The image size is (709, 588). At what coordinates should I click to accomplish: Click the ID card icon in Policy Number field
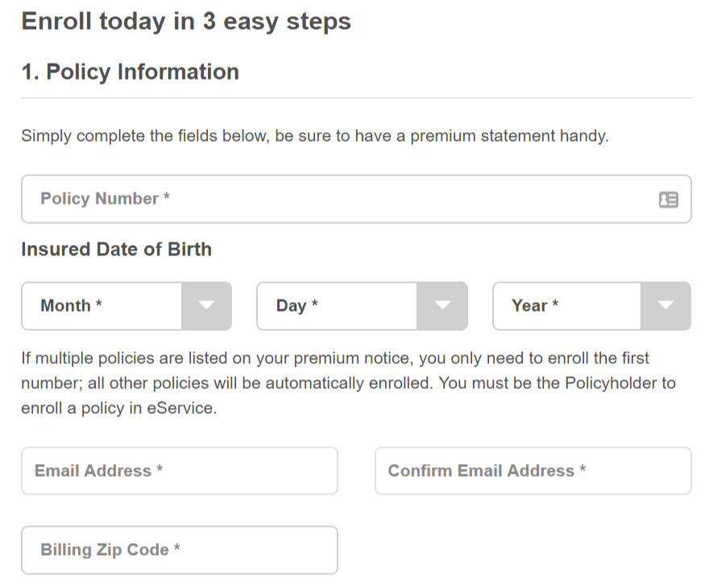tap(668, 199)
